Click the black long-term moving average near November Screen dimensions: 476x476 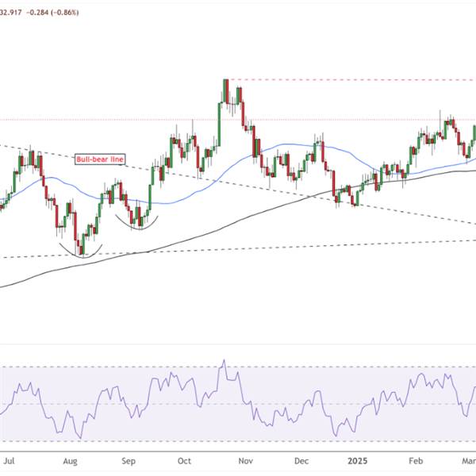tap(245, 219)
